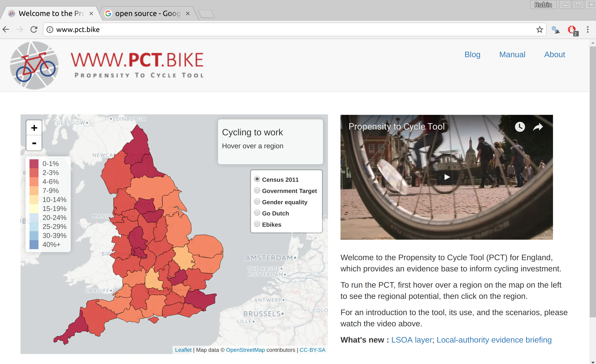The image size is (596, 364).
Task: Select the Go Dutch scenario
Action: click(257, 213)
